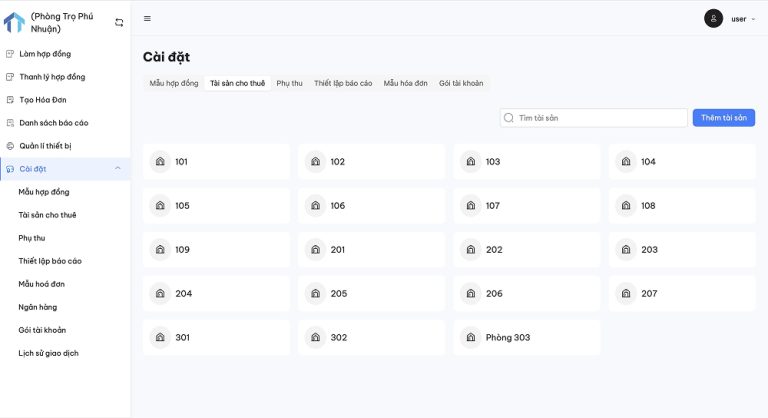Select Ngân hàng in the sidebar submenu

click(x=37, y=307)
